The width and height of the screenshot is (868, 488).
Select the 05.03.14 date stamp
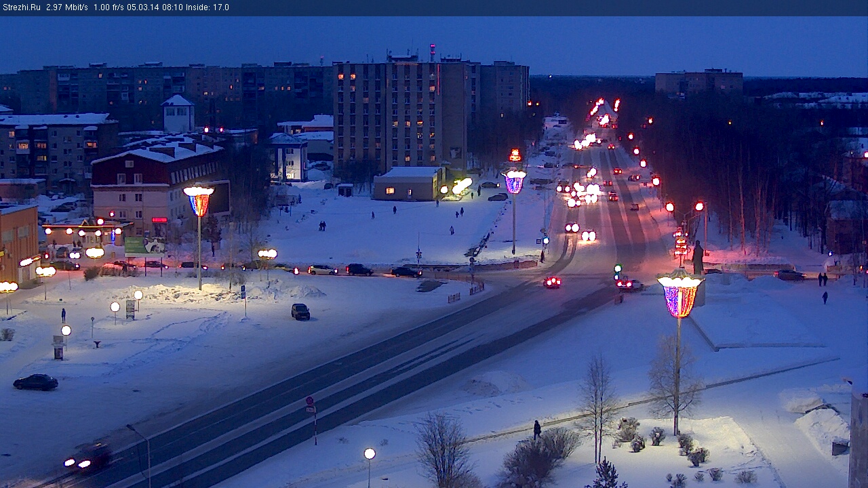point(142,7)
